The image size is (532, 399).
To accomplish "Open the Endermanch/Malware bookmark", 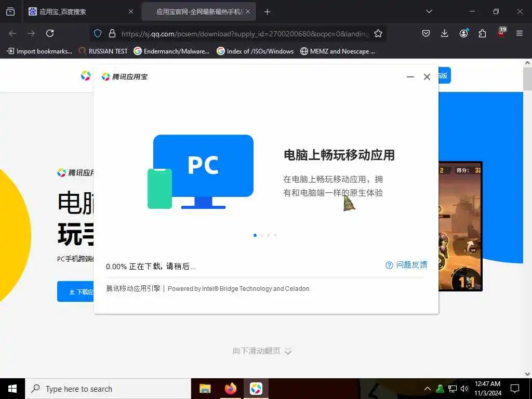I will pyautogui.click(x=171, y=51).
